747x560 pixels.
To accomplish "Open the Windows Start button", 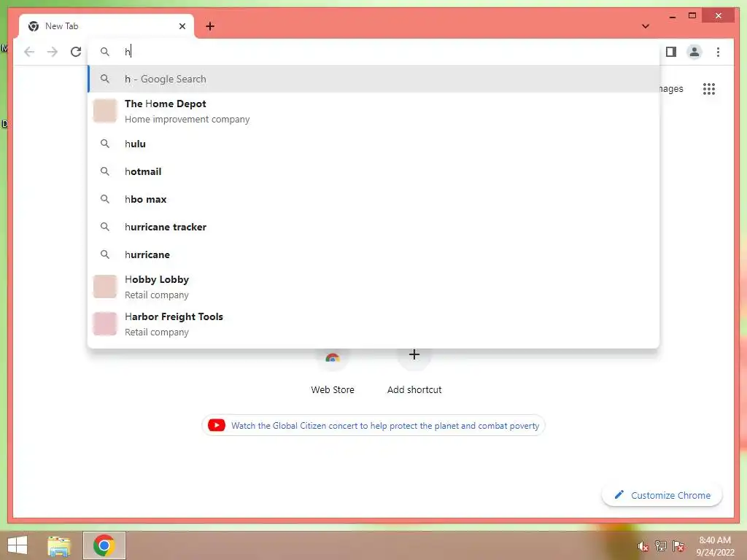I will 18,545.
